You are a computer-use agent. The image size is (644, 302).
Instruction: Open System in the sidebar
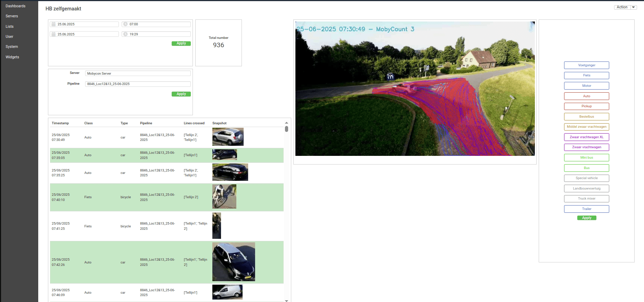12,47
